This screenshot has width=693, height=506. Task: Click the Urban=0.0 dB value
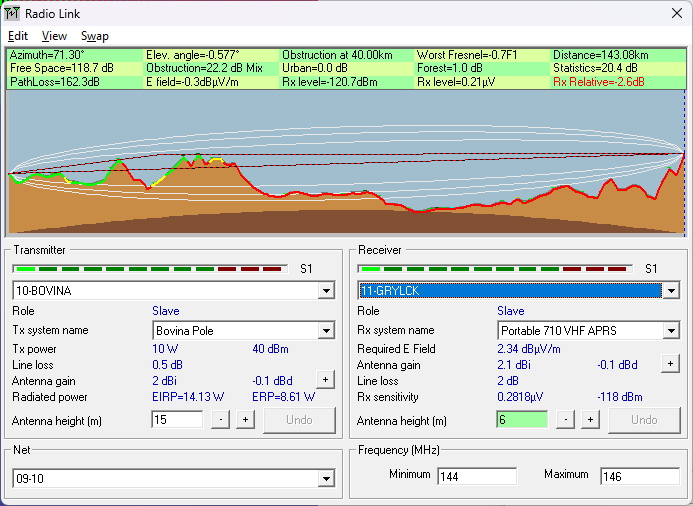tap(315, 68)
